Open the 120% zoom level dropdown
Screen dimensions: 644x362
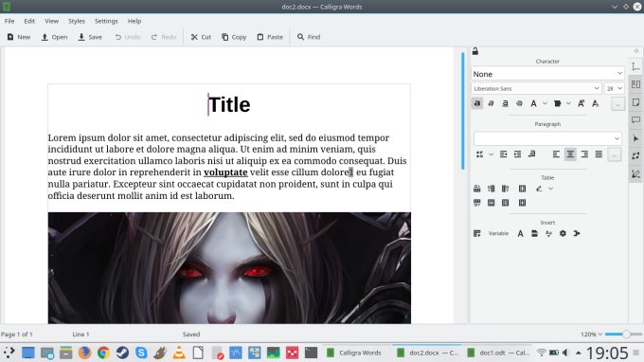tap(591, 335)
